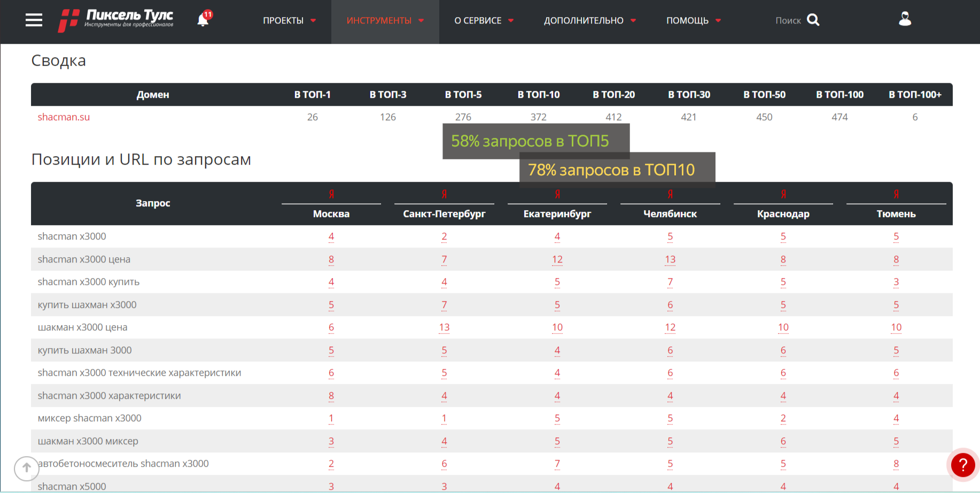Expand the ПРОЕКТЫ menu

pyautogui.click(x=289, y=20)
